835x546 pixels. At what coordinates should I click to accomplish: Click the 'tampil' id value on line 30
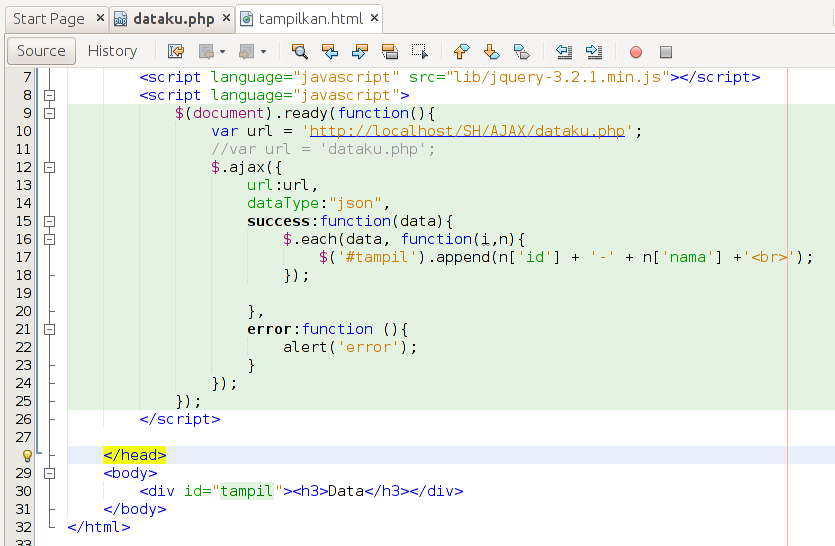point(247,491)
